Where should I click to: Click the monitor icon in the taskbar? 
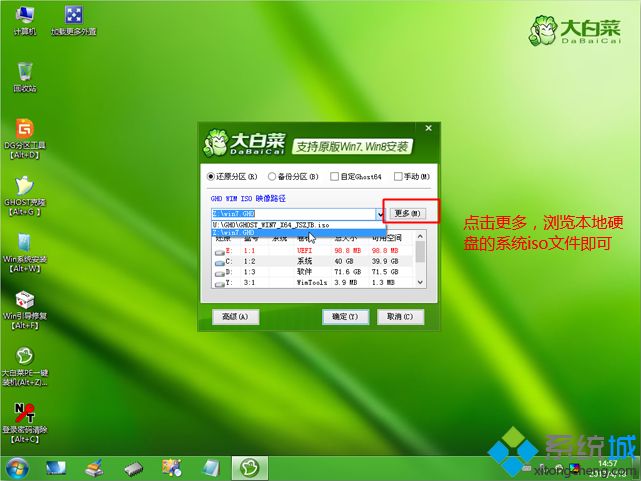pyautogui.click(x=56, y=468)
